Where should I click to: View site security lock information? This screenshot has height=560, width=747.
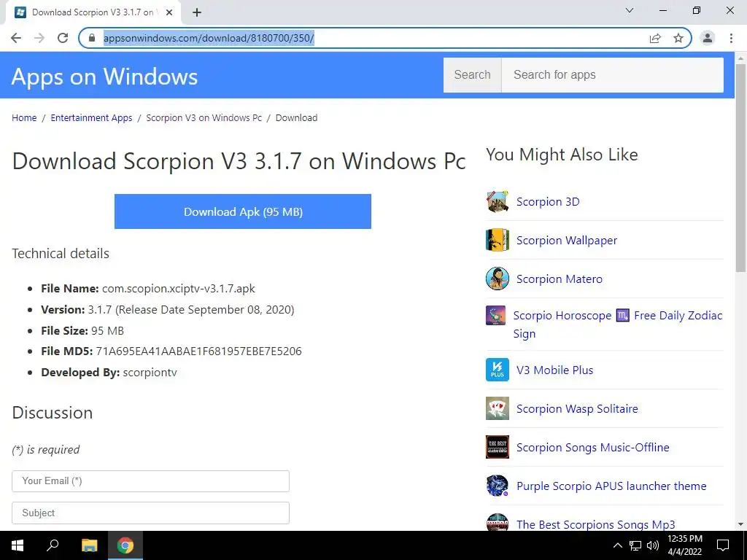coord(92,38)
